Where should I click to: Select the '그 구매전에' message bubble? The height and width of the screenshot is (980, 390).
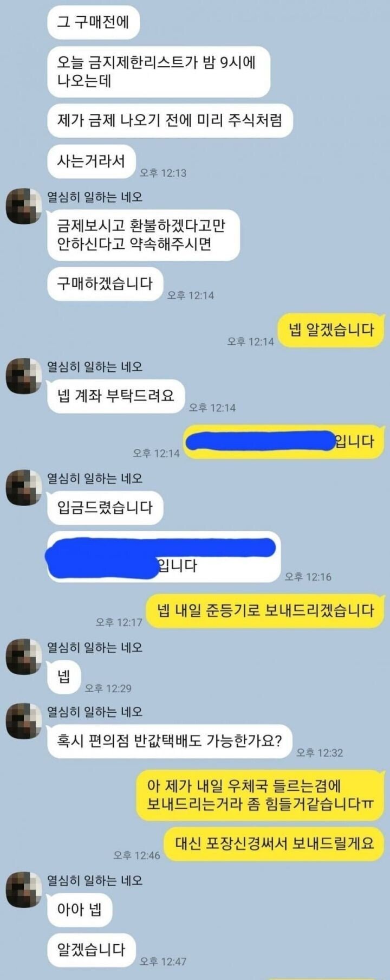(94, 22)
